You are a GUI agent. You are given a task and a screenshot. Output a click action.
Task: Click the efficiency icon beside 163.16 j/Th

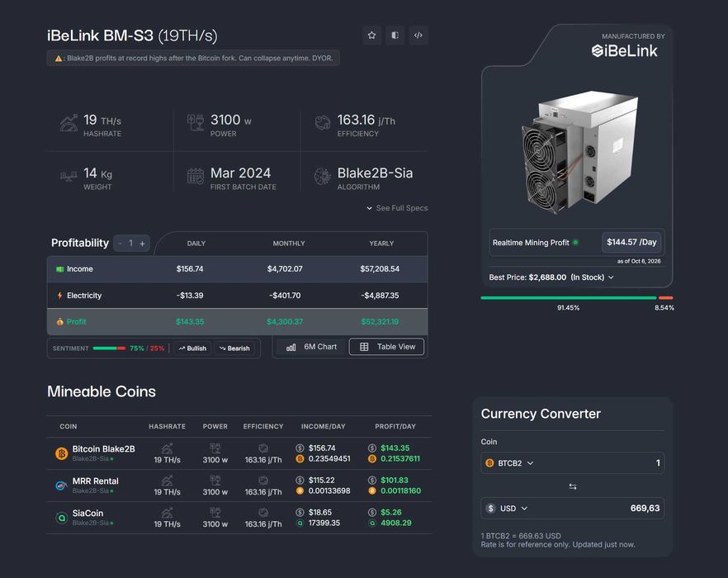click(x=322, y=123)
